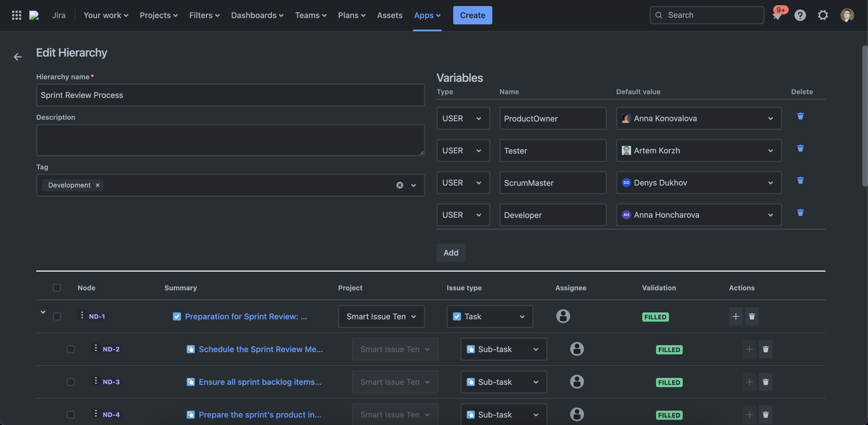Click the Add button under Variables

pyautogui.click(x=450, y=253)
